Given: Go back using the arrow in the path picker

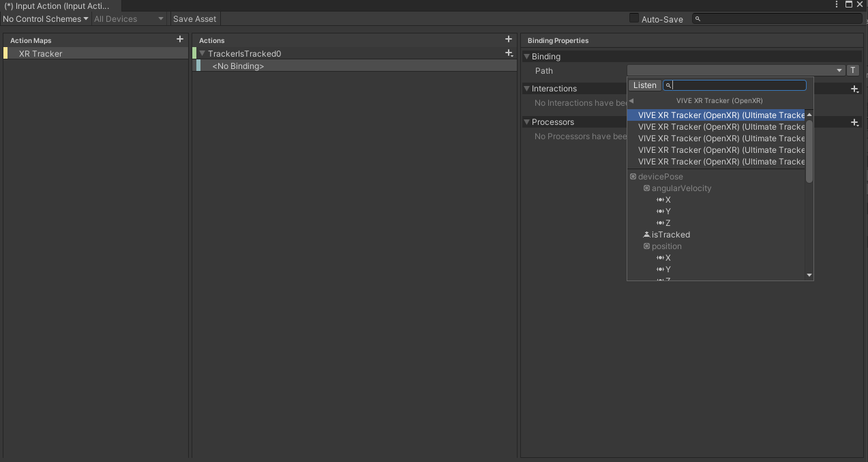Looking at the screenshot, I should tap(631, 101).
